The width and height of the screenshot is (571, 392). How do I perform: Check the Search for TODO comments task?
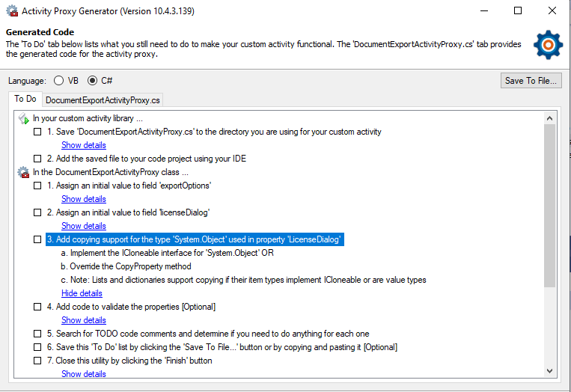(37, 334)
